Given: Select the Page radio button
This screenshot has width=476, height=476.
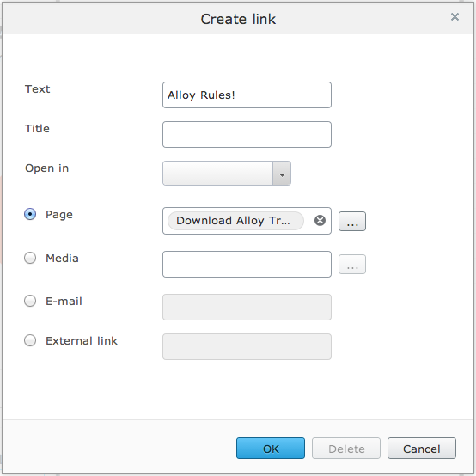Looking at the screenshot, I should click(x=30, y=214).
